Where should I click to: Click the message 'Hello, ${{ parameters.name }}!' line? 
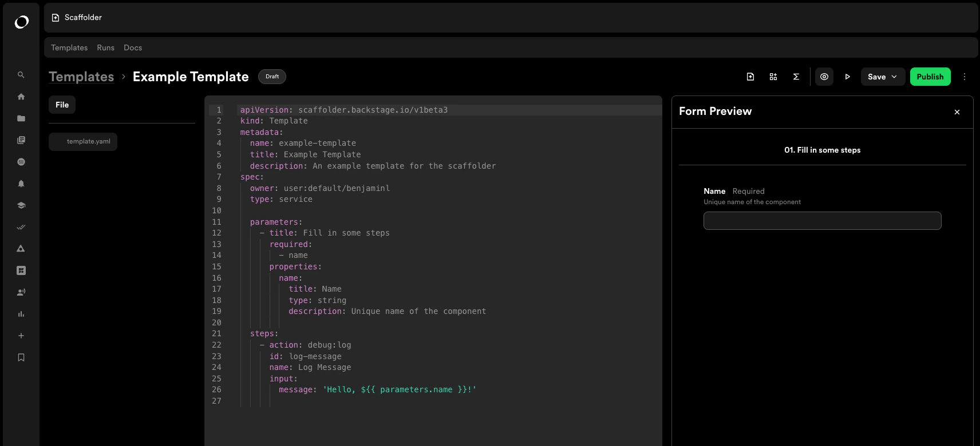pos(378,389)
